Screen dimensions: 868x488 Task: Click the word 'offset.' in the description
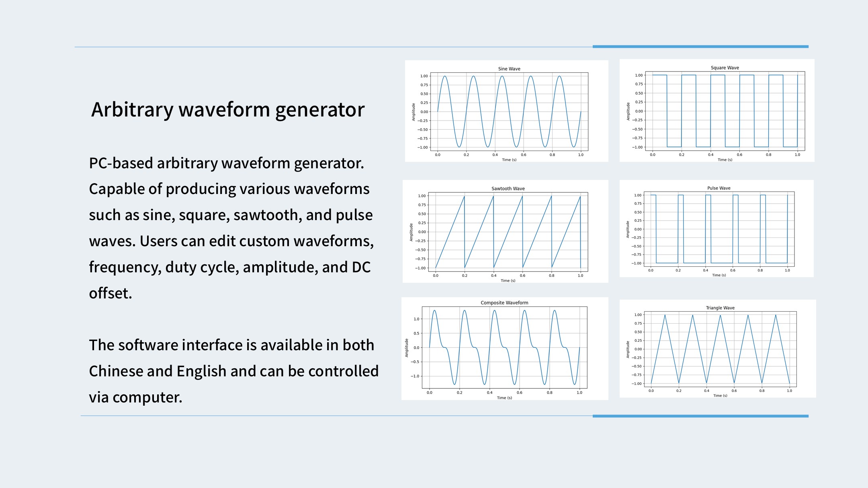click(111, 293)
